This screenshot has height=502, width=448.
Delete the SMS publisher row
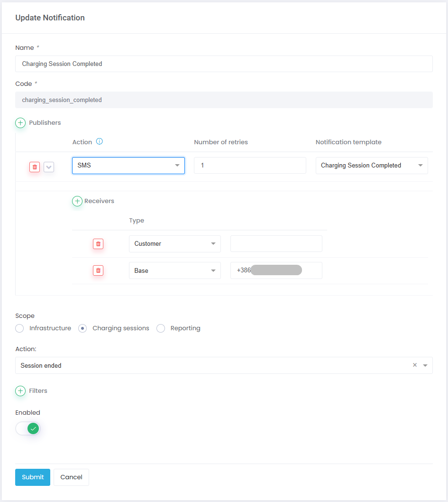click(35, 167)
